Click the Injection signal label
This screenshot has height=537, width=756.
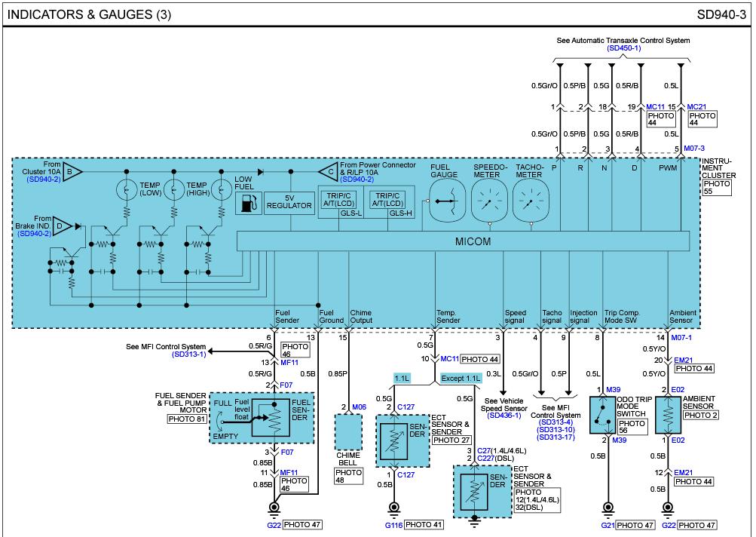click(x=583, y=317)
